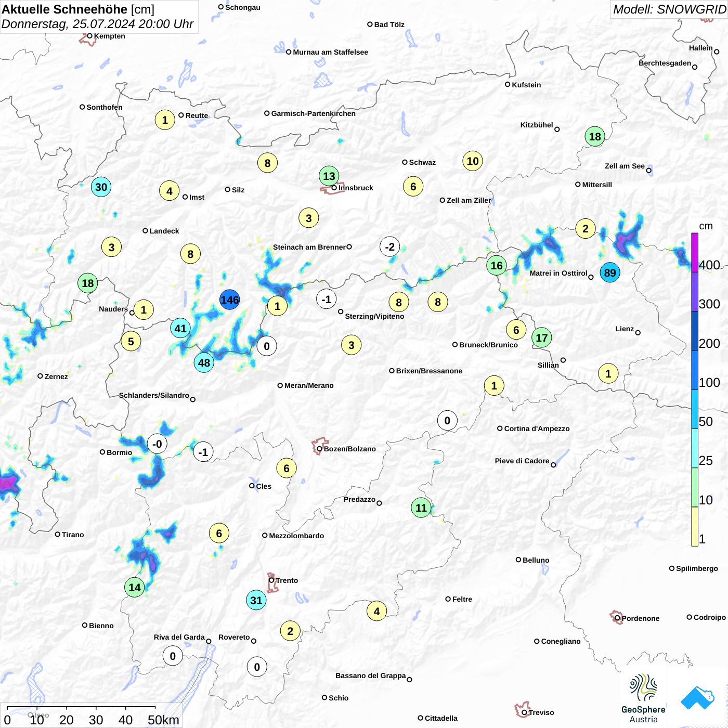Pick the yellow 1–10 cm legend color

695,526
